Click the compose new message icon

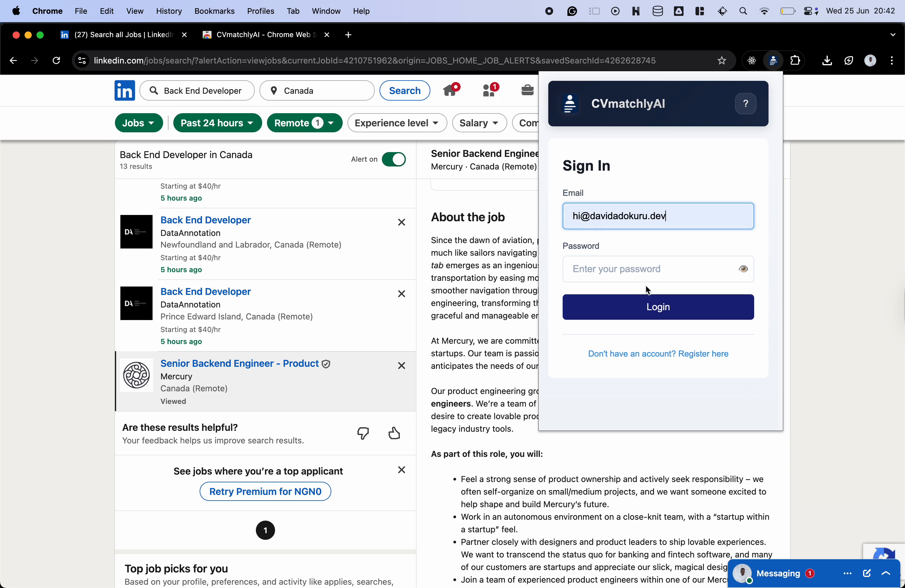pyautogui.click(x=867, y=573)
